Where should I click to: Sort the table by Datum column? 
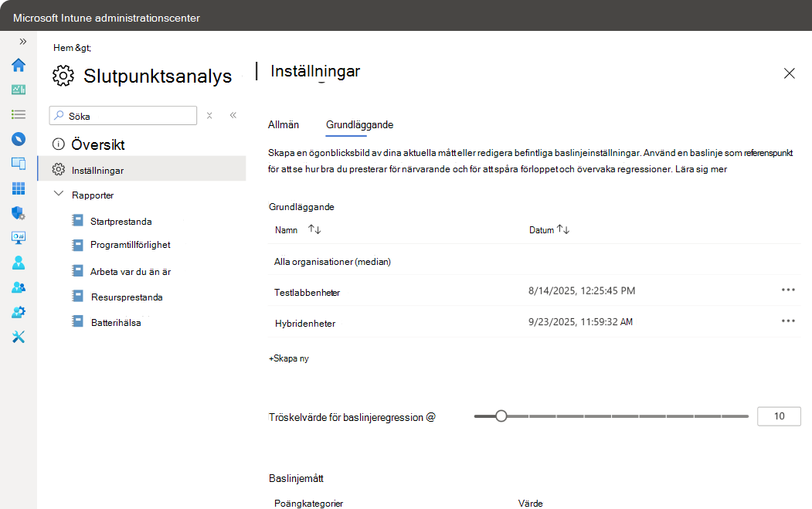(x=563, y=229)
